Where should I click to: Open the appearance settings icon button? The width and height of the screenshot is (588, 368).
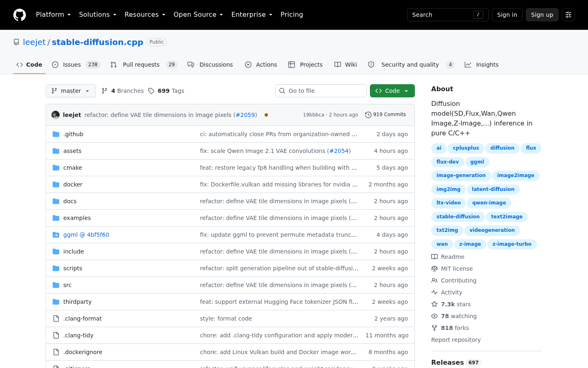point(568,15)
